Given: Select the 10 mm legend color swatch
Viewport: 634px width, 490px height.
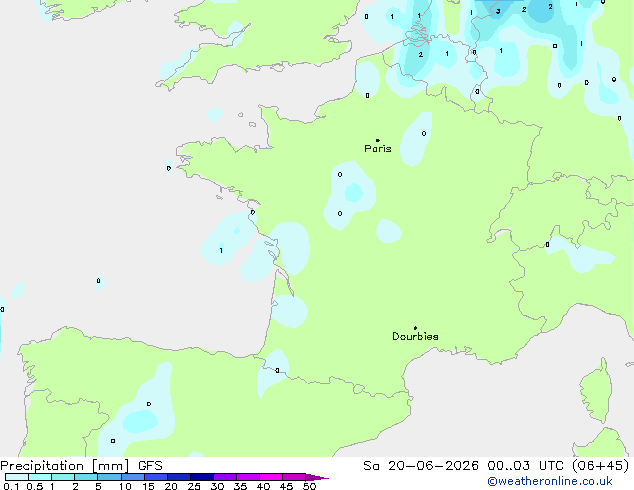Looking at the screenshot, I should (132, 477).
